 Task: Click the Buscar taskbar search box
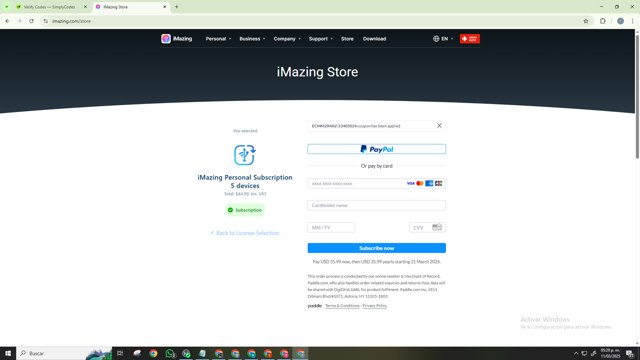pyautogui.click(x=64, y=353)
